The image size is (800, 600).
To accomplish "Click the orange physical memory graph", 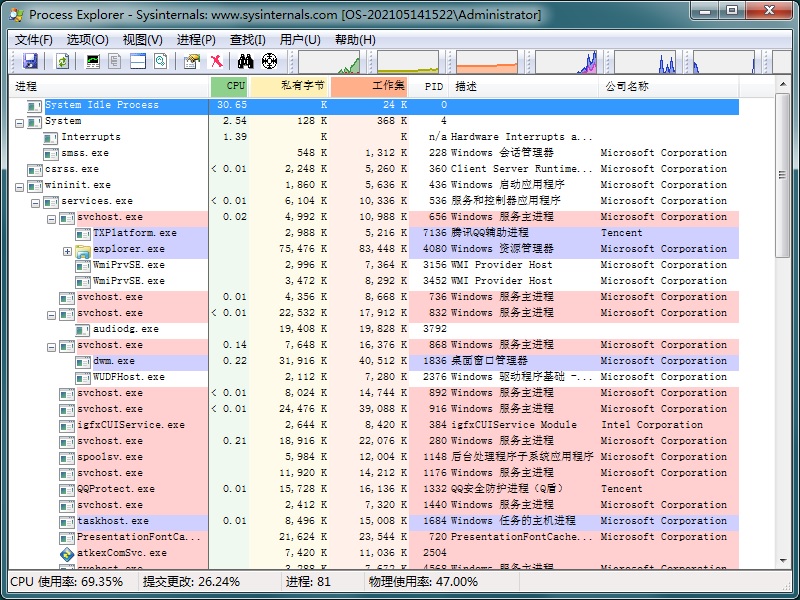I will tap(487, 62).
